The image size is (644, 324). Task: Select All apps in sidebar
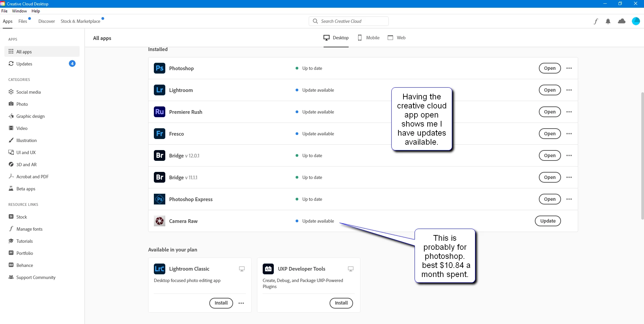[42, 51]
